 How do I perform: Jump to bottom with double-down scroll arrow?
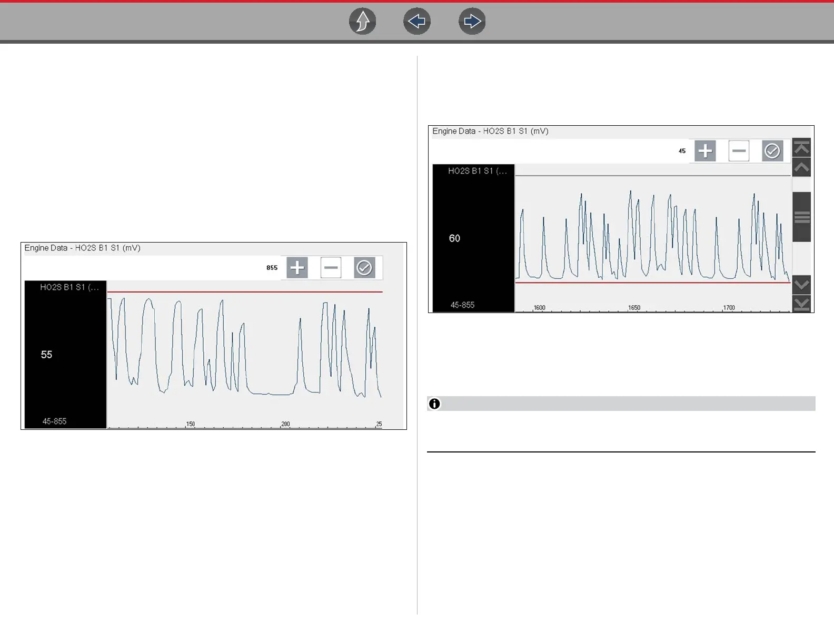[801, 304]
